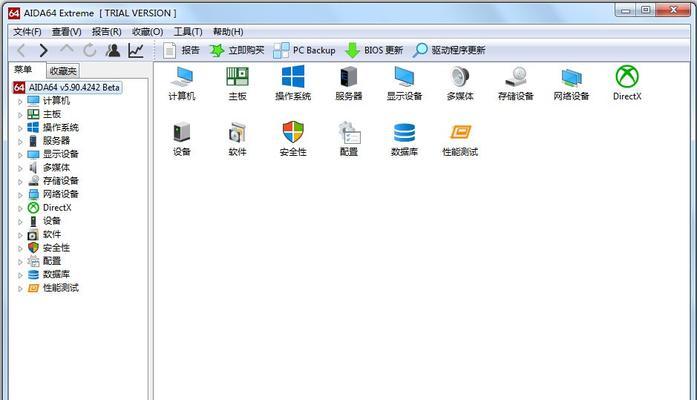Open the 工具(T) menu

pyautogui.click(x=188, y=32)
